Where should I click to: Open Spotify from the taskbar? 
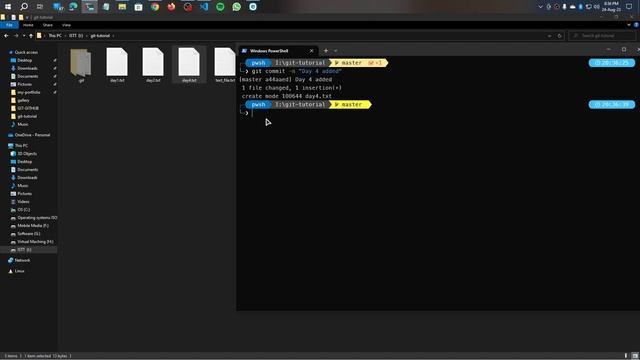pos(220,7)
